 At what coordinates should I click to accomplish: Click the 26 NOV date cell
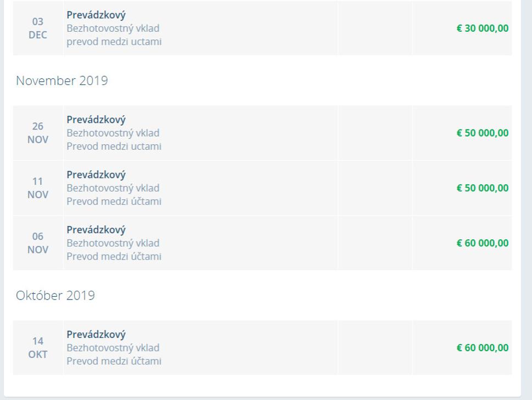click(38, 133)
